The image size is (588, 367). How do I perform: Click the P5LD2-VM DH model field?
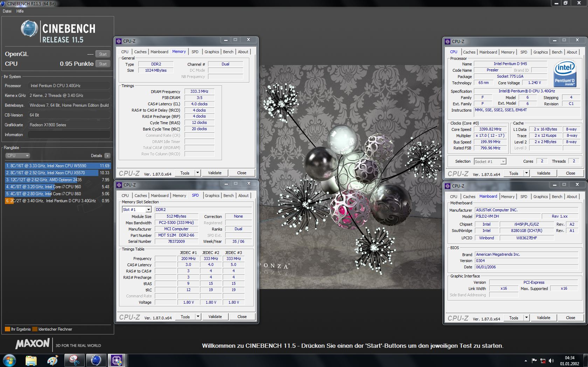click(x=507, y=216)
